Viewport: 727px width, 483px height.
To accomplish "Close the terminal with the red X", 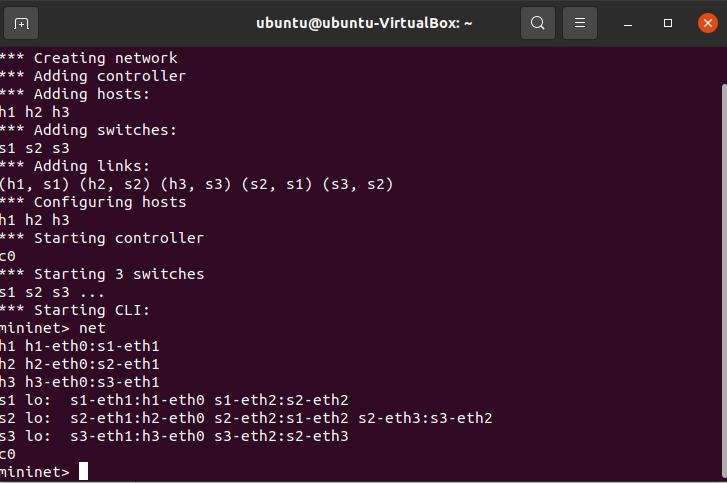I will 708,23.
